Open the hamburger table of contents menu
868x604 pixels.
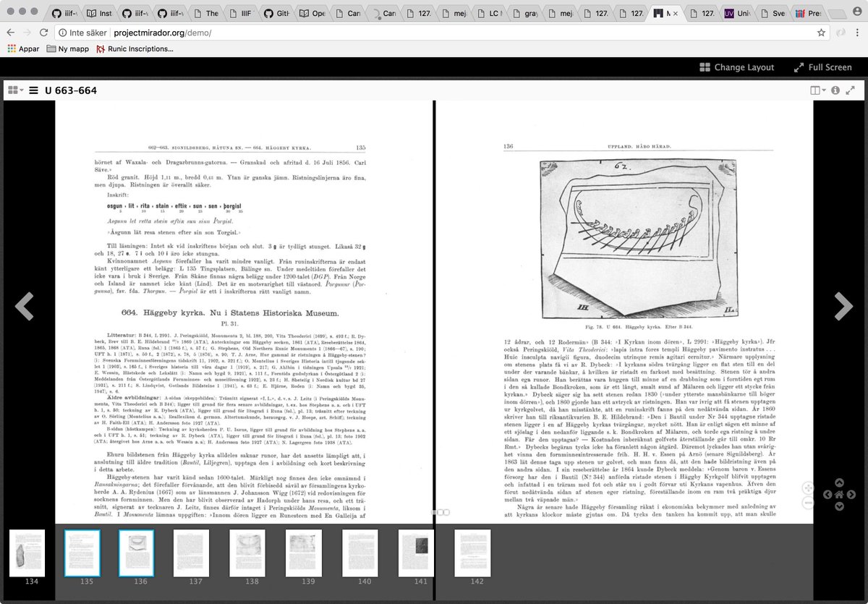(x=33, y=90)
